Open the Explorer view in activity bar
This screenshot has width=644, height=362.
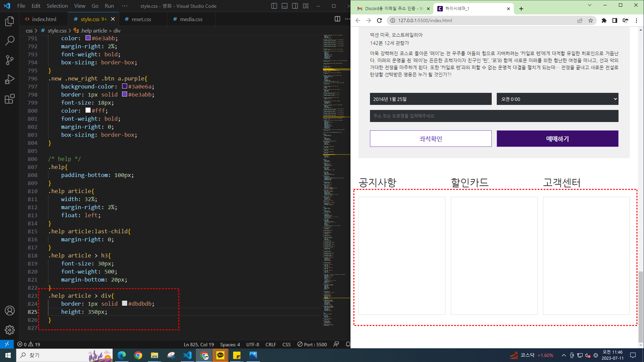10,21
